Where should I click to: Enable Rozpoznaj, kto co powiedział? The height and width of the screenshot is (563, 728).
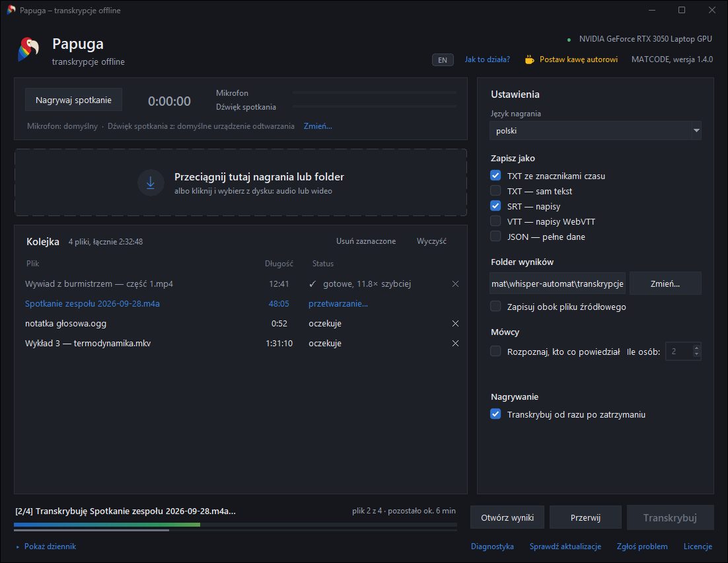tap(495, 352)
